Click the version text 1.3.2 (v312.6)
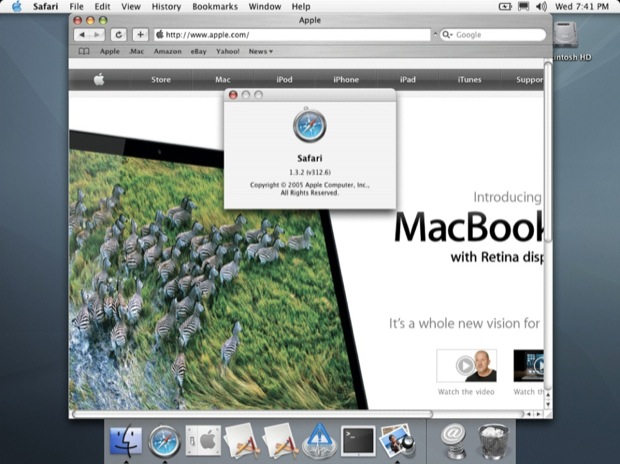The image size is (620, 464). (310, 172)
